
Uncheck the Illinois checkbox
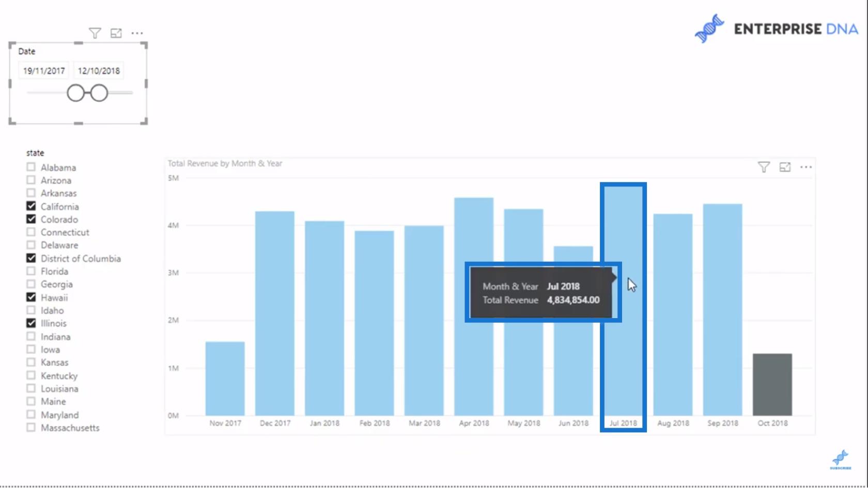[31, 323]
